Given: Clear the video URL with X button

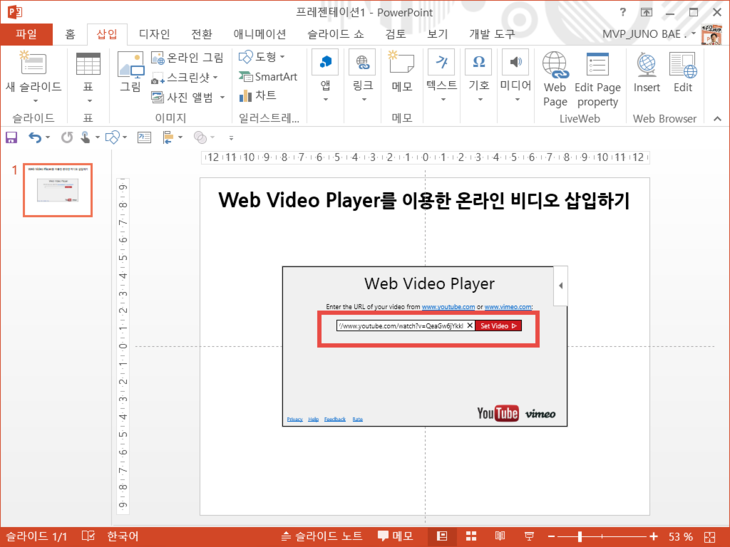Looking at the screenshot, I should (x=470, y=326).
